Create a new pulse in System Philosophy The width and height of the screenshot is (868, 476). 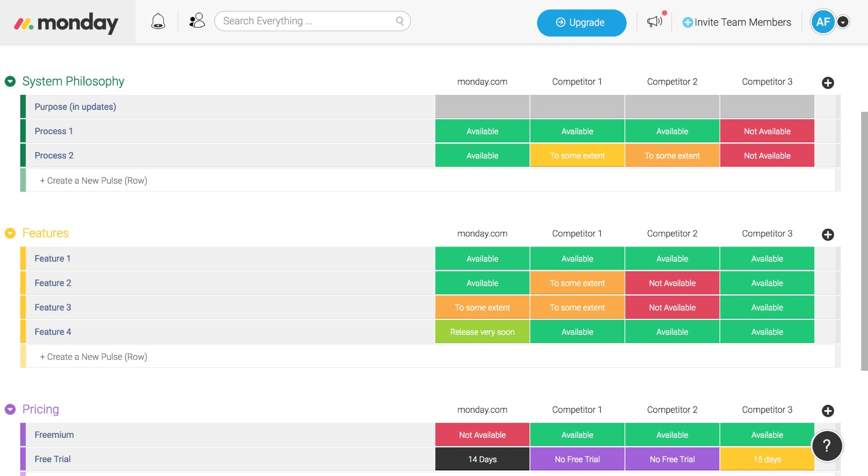click(430, 180)
